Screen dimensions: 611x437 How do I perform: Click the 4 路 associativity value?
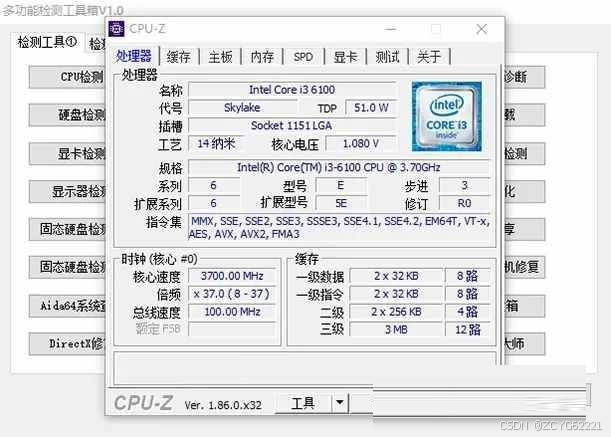468,312
